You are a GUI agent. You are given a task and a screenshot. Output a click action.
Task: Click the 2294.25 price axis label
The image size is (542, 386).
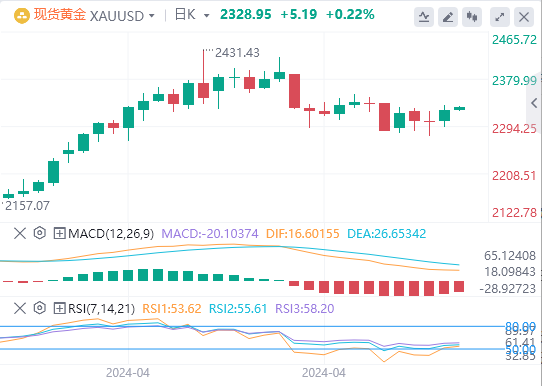(x=514, y=129)
